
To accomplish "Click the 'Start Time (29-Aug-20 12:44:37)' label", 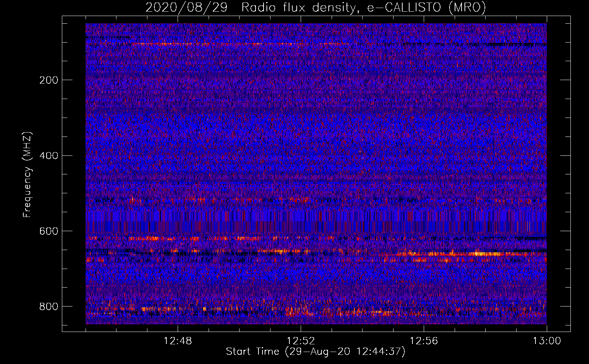I will (x=316, y=352).
